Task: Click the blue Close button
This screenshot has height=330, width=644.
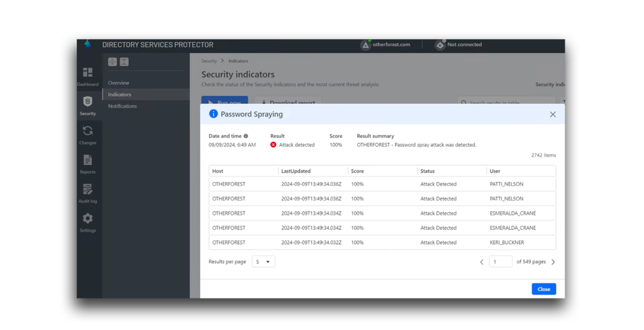Action: click(544, 289)
